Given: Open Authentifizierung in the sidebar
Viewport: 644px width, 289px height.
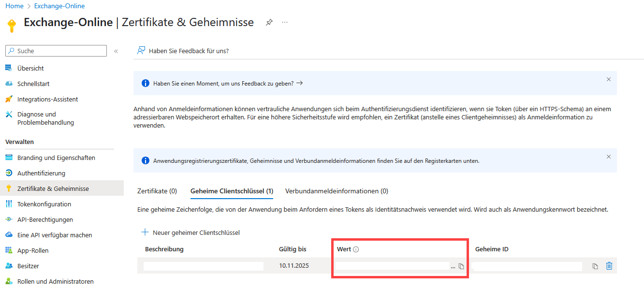Looking at the screenshot, I should (41, 173).
